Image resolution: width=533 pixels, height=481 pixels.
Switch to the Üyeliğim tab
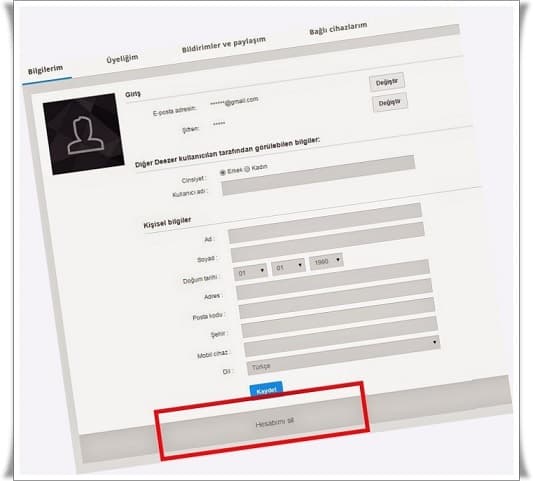(x=122, y=58)
